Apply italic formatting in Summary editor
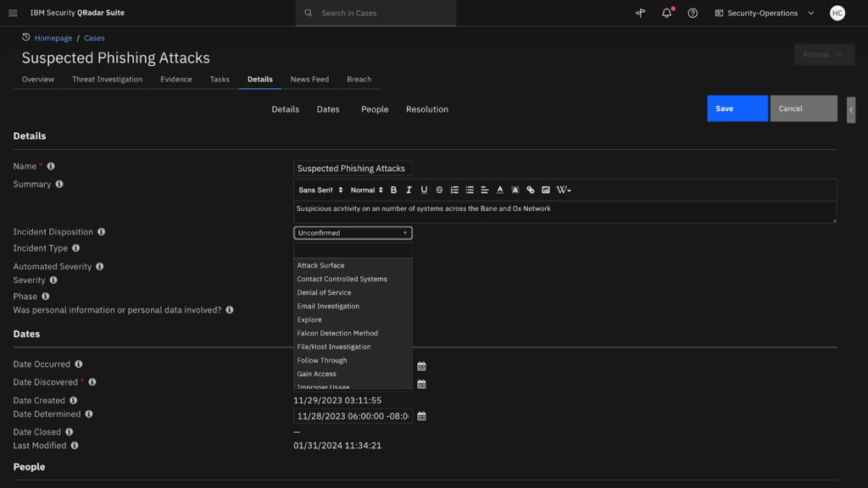The width and height of the screenshot is (868, 488). click(409, 190)
